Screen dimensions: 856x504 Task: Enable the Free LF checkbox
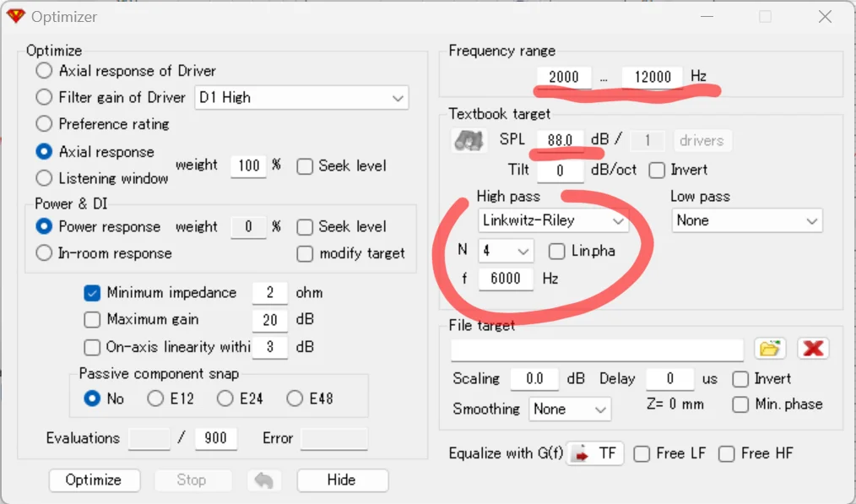point(642,453)
